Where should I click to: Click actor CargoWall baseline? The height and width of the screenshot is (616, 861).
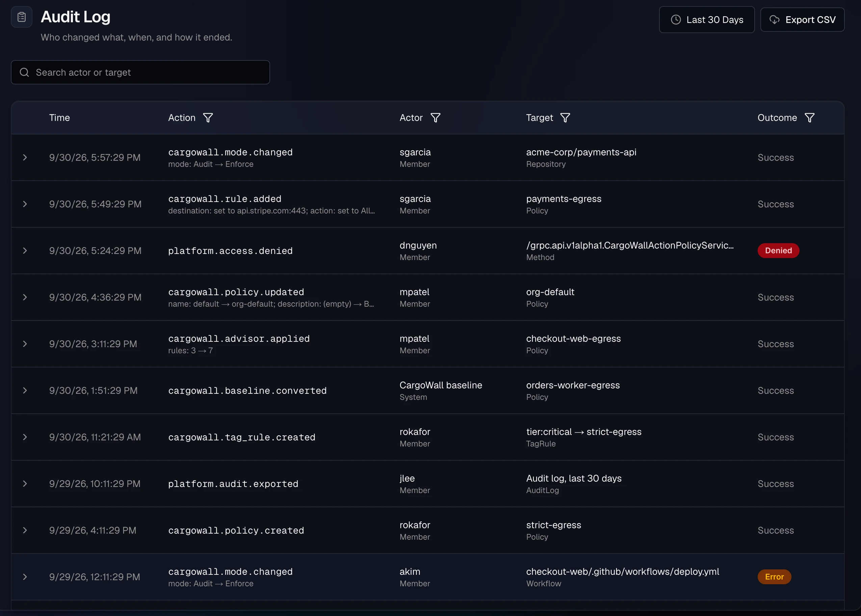coord(441,386)
